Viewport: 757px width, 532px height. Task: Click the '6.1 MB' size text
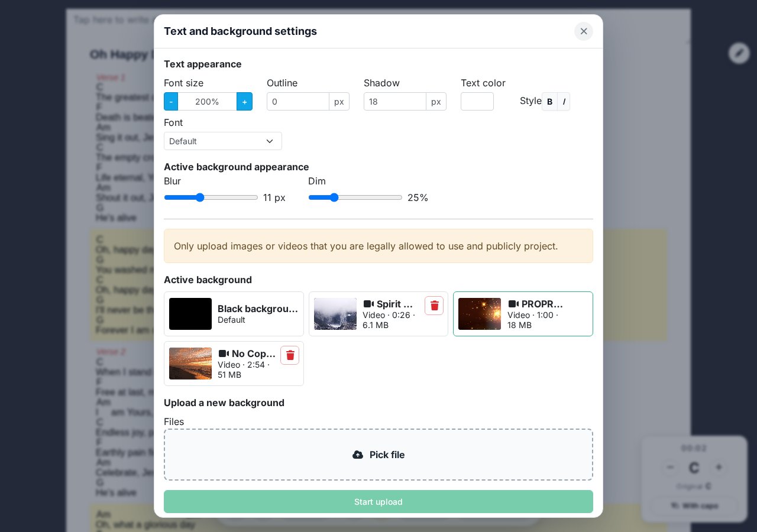(x=376, y=325)
